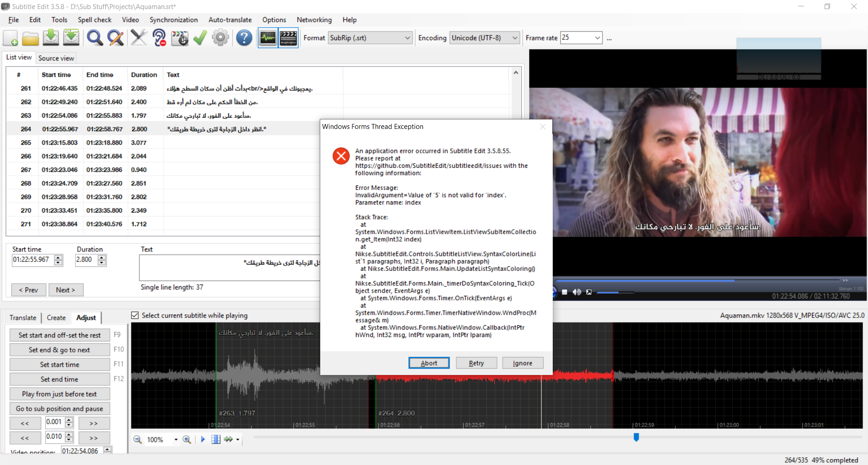This screenshot has width=868, height=465.
Task: Select subtitle row 266 in list
Action: tap(164, 156)
